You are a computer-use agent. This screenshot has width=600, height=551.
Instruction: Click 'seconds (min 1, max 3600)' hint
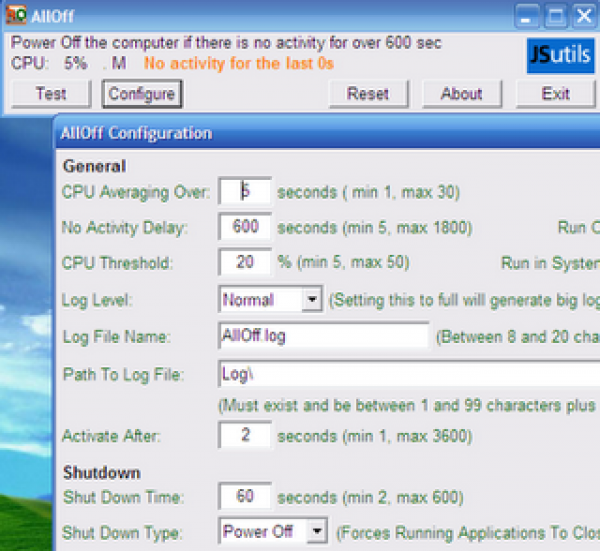(x=375, y=436)
